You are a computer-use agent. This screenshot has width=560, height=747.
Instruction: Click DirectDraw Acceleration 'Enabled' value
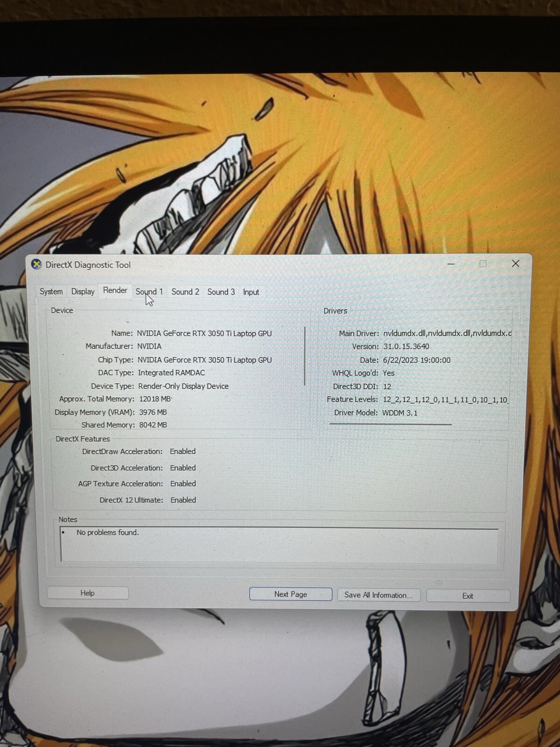pyautogui.click(x=183, y=451)
